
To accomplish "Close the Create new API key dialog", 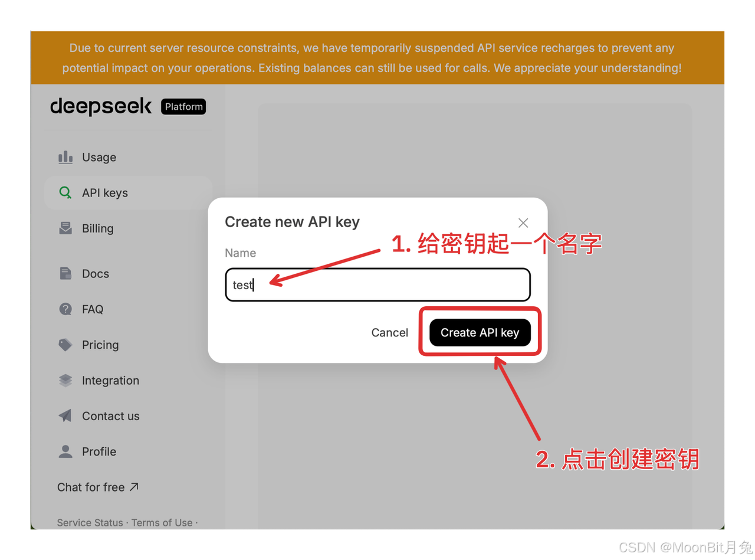I will coord(523,222).
